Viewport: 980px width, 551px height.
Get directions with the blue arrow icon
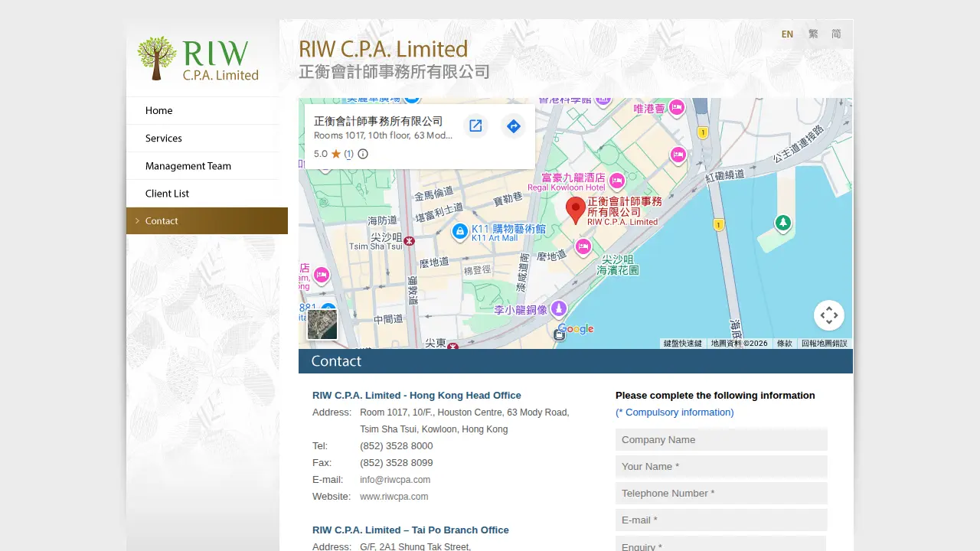tap(514, 126)
